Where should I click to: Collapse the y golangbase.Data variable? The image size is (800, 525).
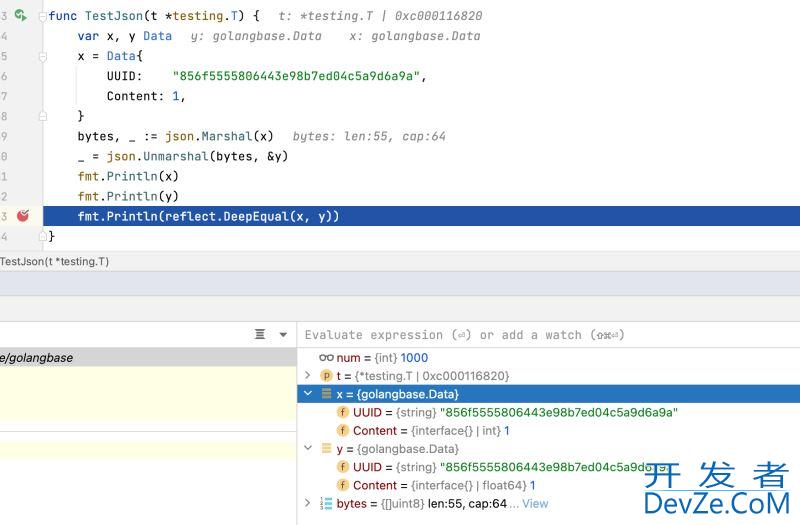pos(308,448)
